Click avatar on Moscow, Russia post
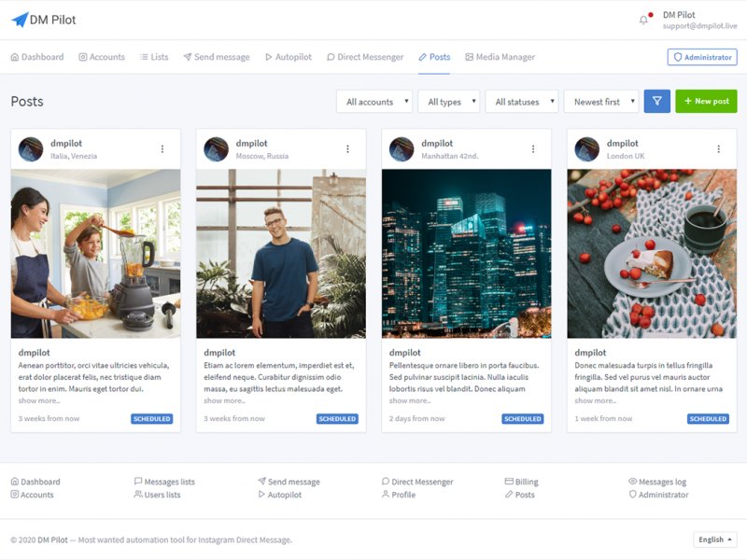The height and width of the screenshot is (560, 747). pyautogui.click(x=217, y=149)
